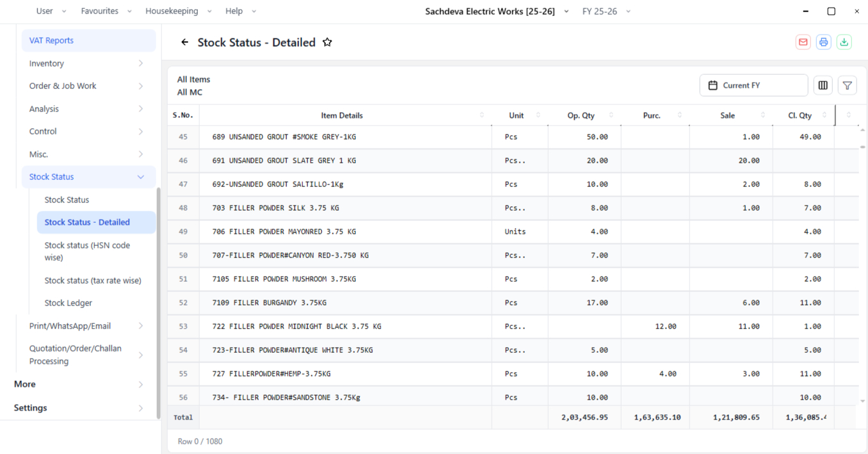
Task: Go back using the arrow icon
Action: tap(185, 42)
